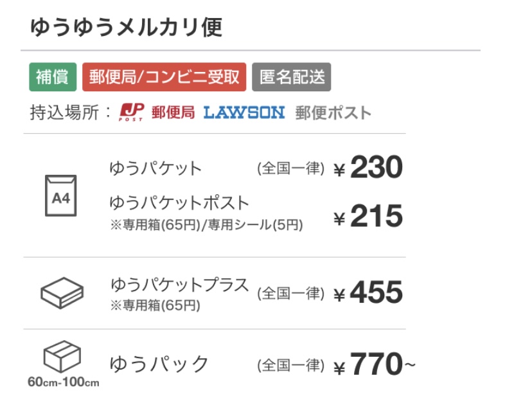Click the ゆうゆうメルカリ便 heading
532x414 pixels.
pos(126,27)
